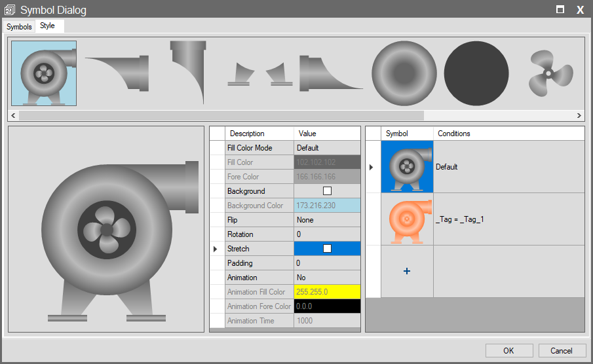Open the Flip value dropdown
The height and width of the screenshot is (364, 593).
click(327, 220)
